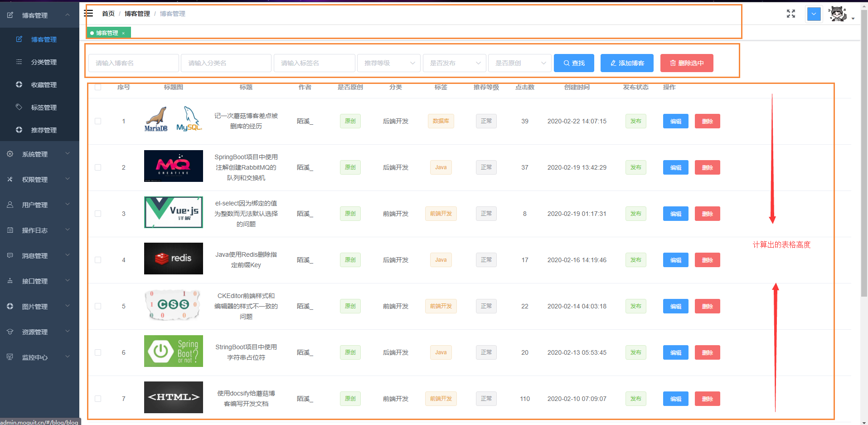Click 编辑 button for Redis blog row
The width and height of the screenshot is (868, 425).
675,260
